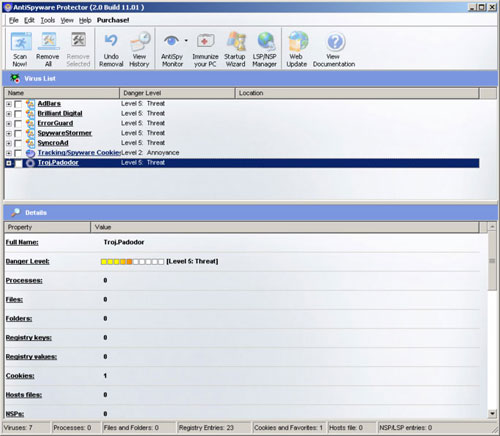Click the Purchase! menu item
500x436 pixels.
tap(113, 20)
